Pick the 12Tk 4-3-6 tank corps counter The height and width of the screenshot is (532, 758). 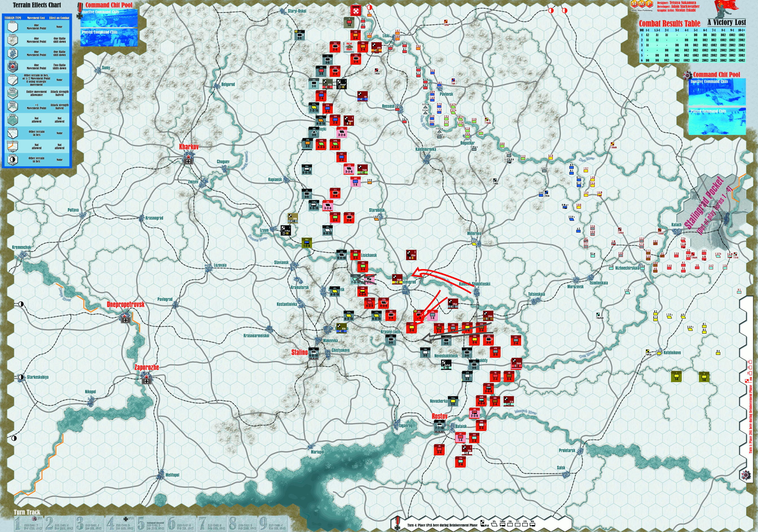384,303
